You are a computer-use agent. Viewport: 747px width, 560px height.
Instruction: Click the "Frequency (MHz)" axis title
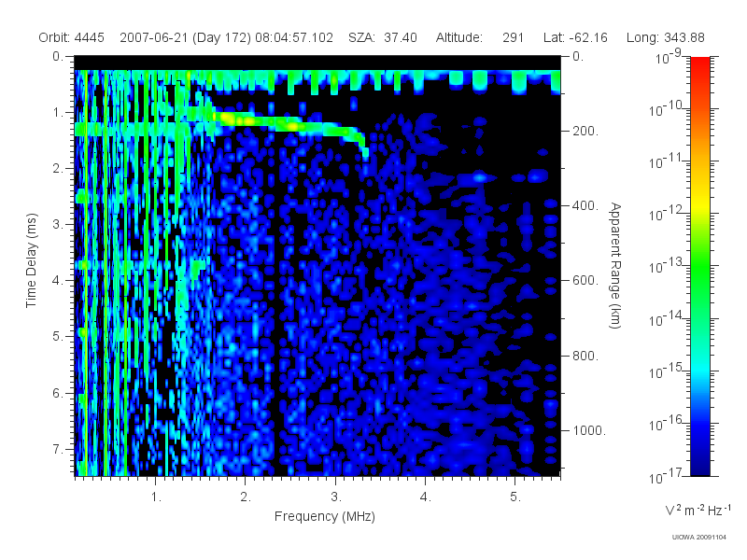pos(325,517)
